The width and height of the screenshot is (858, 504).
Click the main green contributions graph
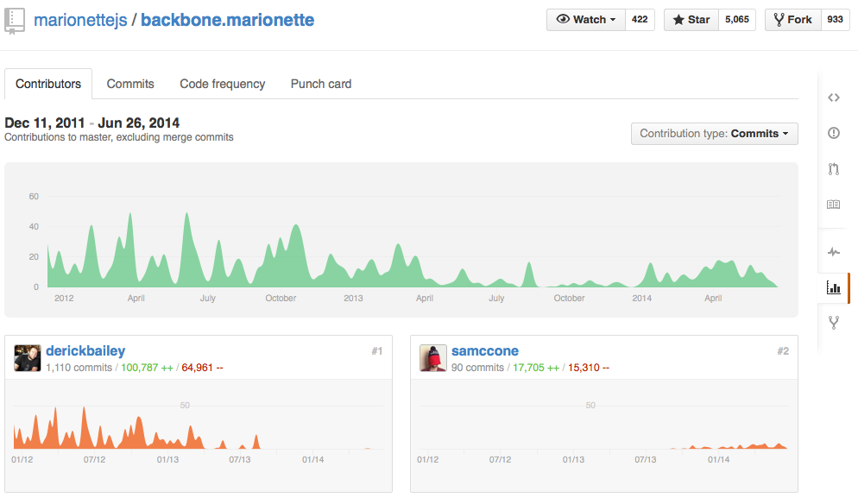tap(401, 240)
